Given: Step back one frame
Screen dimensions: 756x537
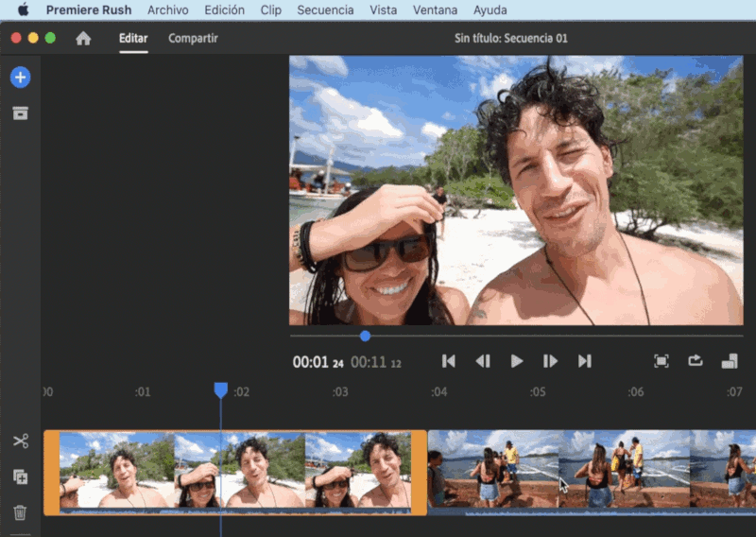Looking at the screenshot, I should 483,361.
